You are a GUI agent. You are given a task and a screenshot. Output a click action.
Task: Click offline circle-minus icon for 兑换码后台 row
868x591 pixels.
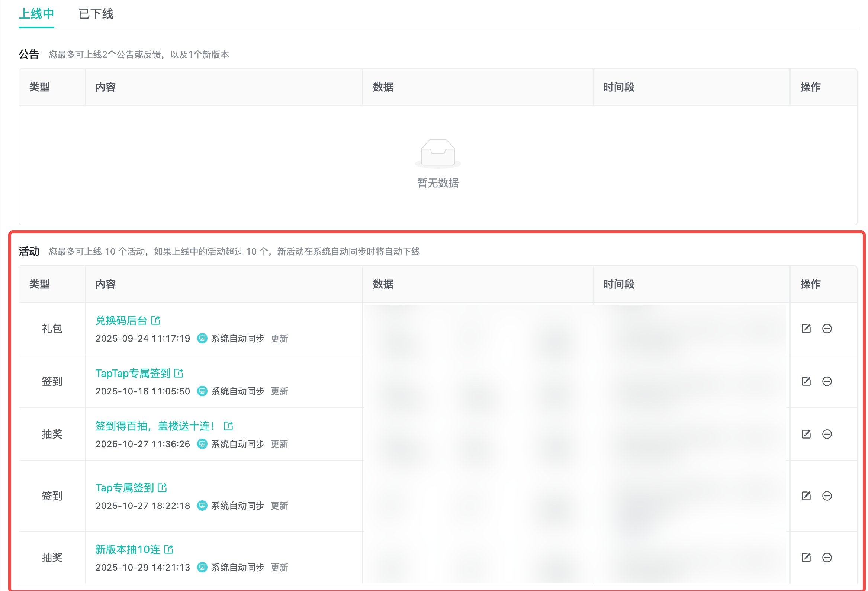(827, 329)
